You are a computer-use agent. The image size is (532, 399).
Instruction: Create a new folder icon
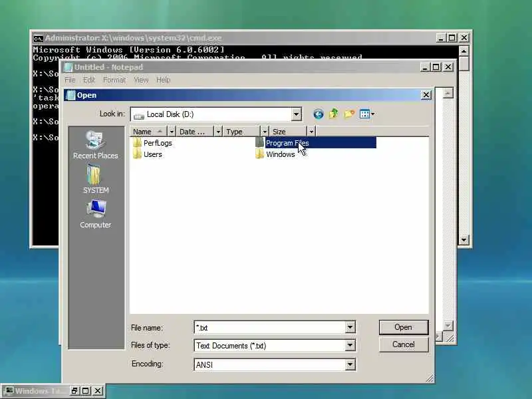point(349,114)
